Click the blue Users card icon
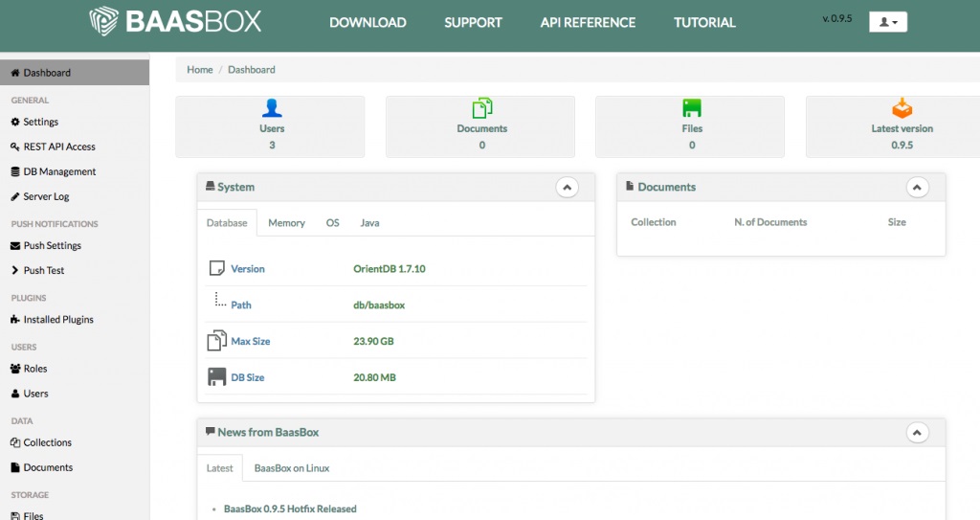 coord(272,108)
